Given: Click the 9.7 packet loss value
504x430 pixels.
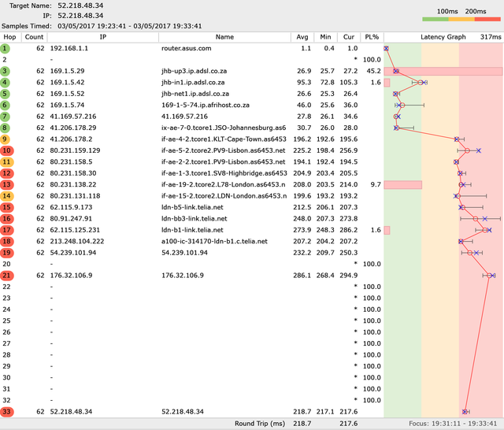Looking at the screenshot, I should pyautogui.click(x=376, y=185).
